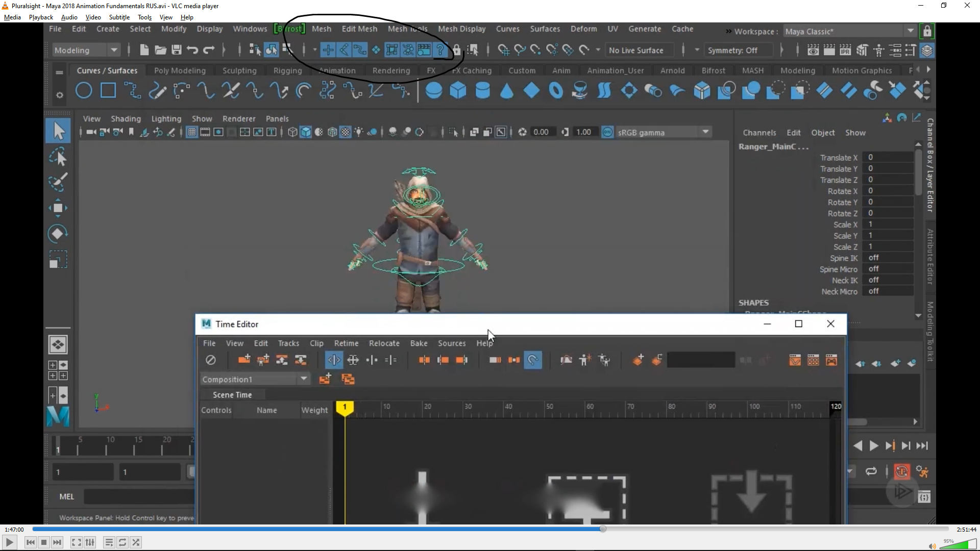
Task: Click Channels in Channel Box menu
Action: pos(759,133)
